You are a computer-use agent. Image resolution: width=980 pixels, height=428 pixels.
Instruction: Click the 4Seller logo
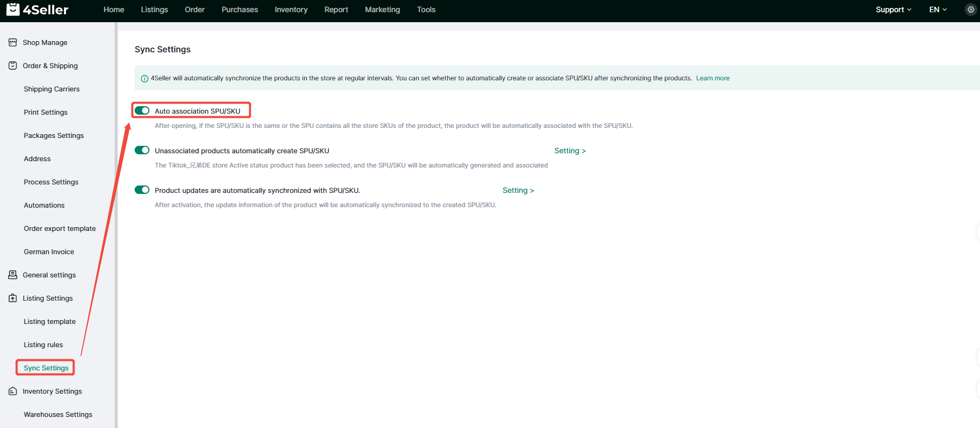(x=37, y=10)
